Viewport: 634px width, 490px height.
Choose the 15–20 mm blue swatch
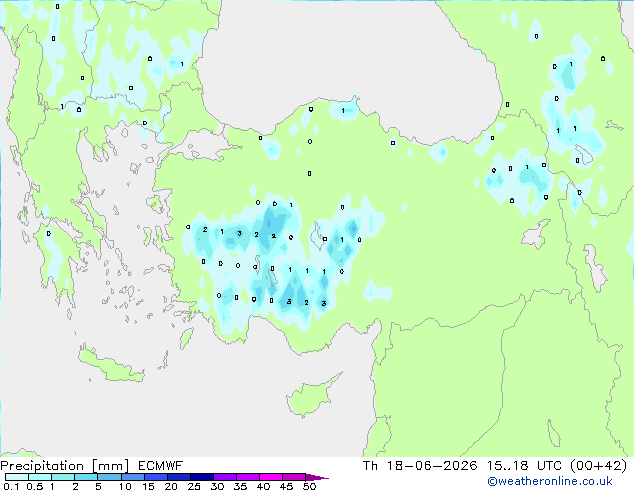pos(155,477)
